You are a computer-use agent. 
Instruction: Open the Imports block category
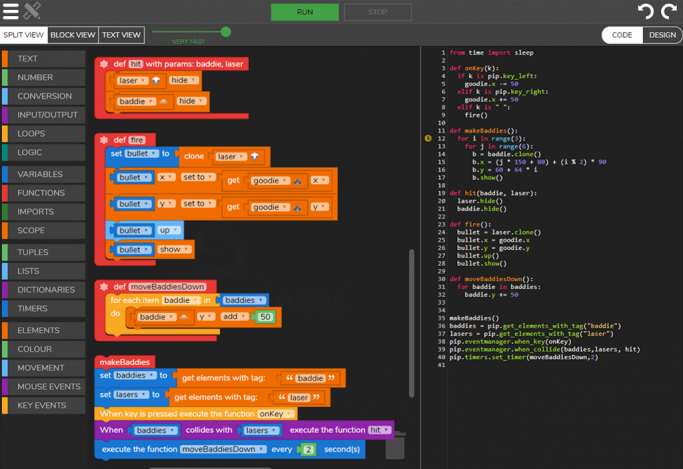44,211
